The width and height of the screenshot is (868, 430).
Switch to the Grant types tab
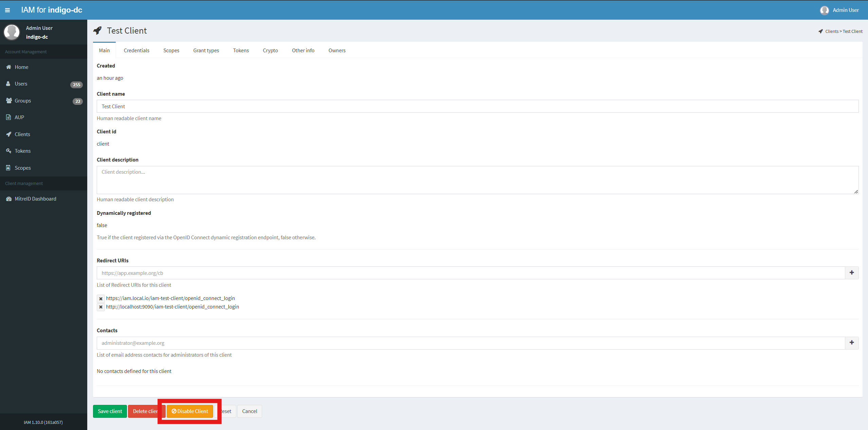coord(206,50)
